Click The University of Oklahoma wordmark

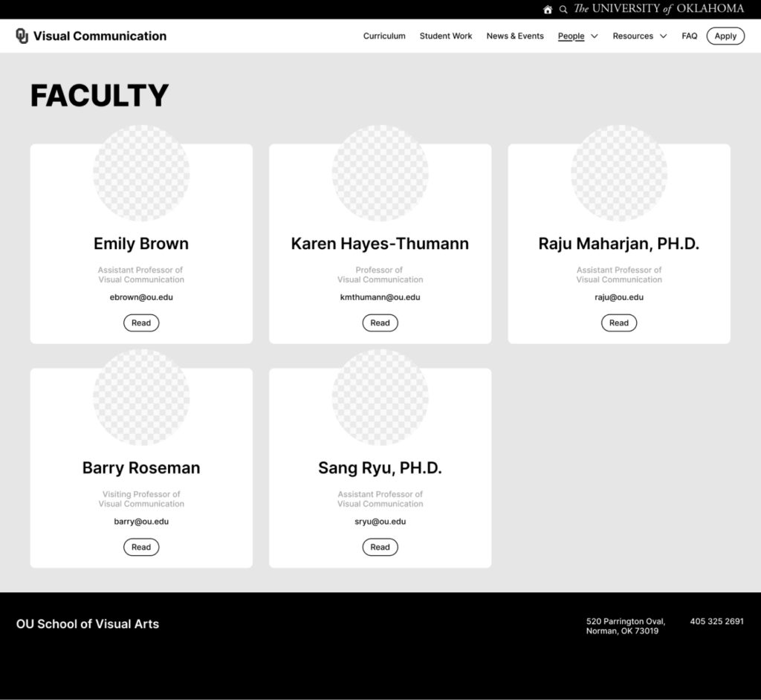click(658, 9)
